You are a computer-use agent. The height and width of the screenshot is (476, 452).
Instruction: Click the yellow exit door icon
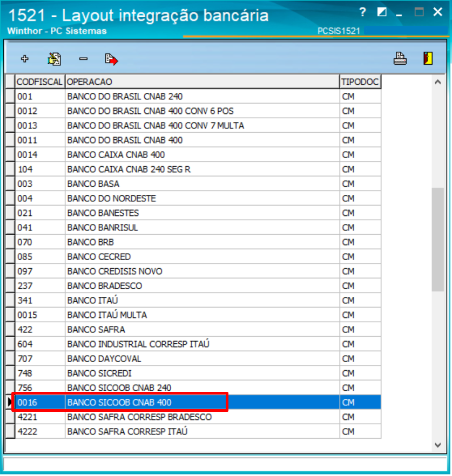coord(428,58)
